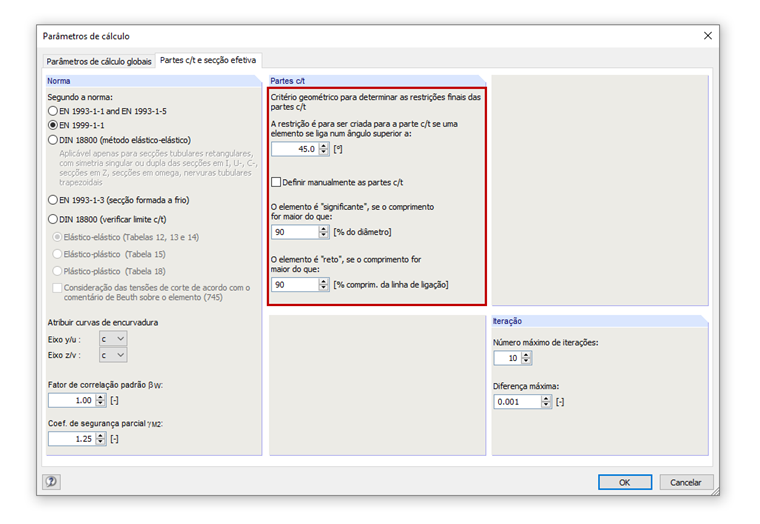The height and width of the screenshot is (524, 760).
Task: Click the Diferença máxima field 0.001
Action: [517, 402]
